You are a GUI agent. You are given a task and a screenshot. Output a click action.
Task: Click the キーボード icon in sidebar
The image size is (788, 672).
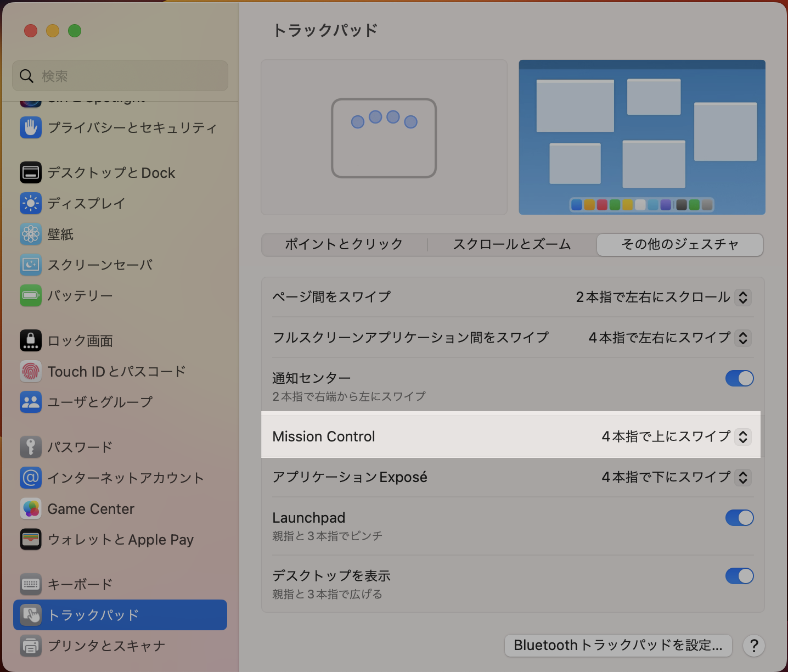pos(31,584)
